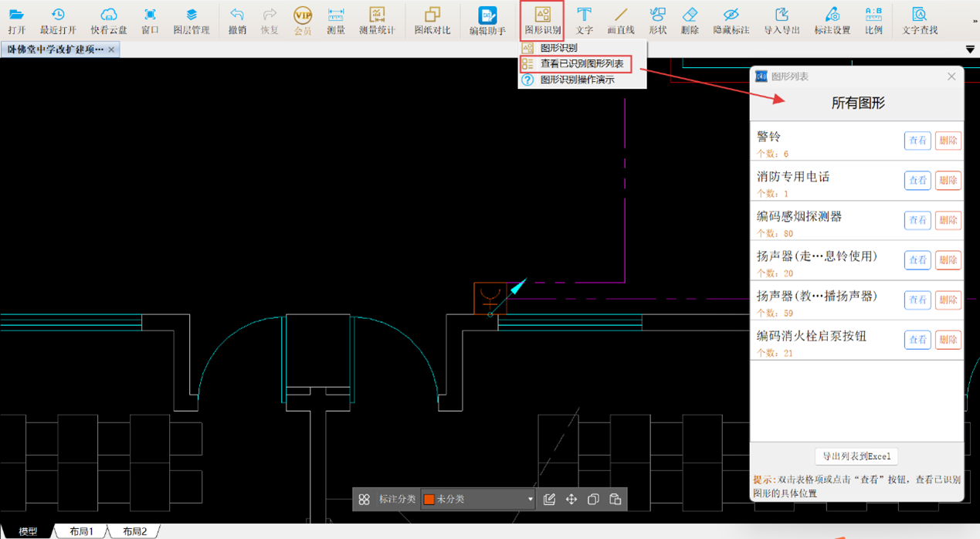Viewport: 980px width, 539px height.
Task: Select the 测量 measure tool
Action: tap(335, 21)
